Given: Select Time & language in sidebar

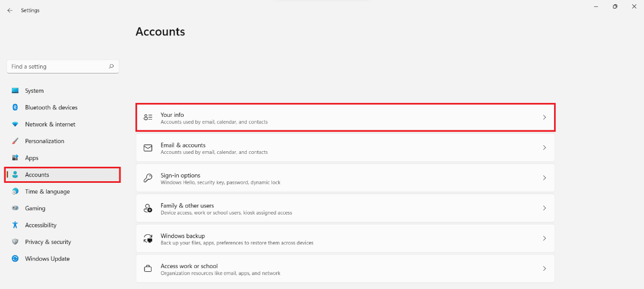Looking at the screenshot, I should (47, 191).
